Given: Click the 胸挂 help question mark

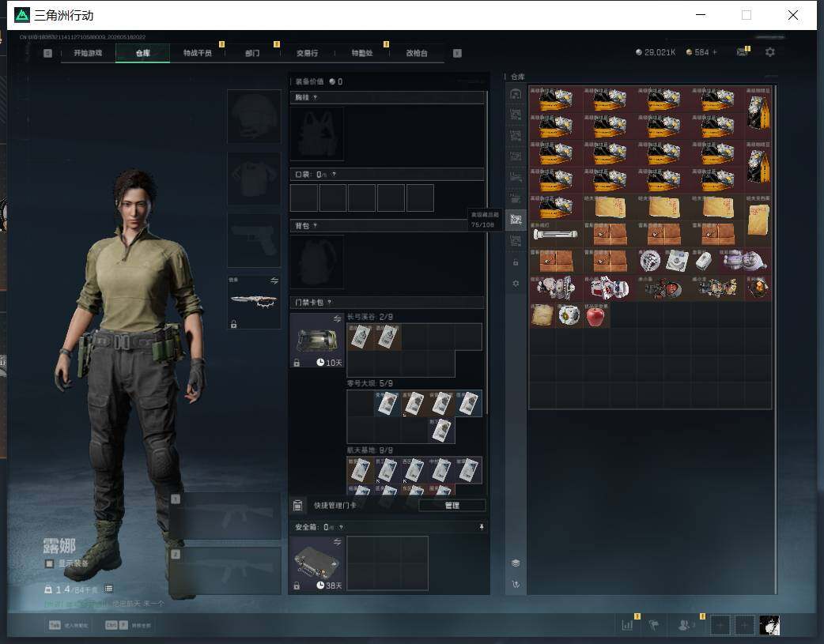Looking at the screenshot, I should pos(315,98).
